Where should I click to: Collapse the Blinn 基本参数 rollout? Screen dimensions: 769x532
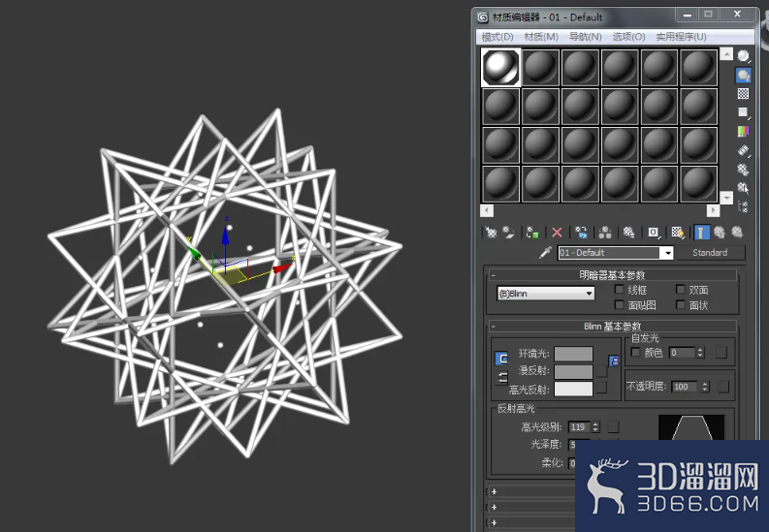[612, 326]
